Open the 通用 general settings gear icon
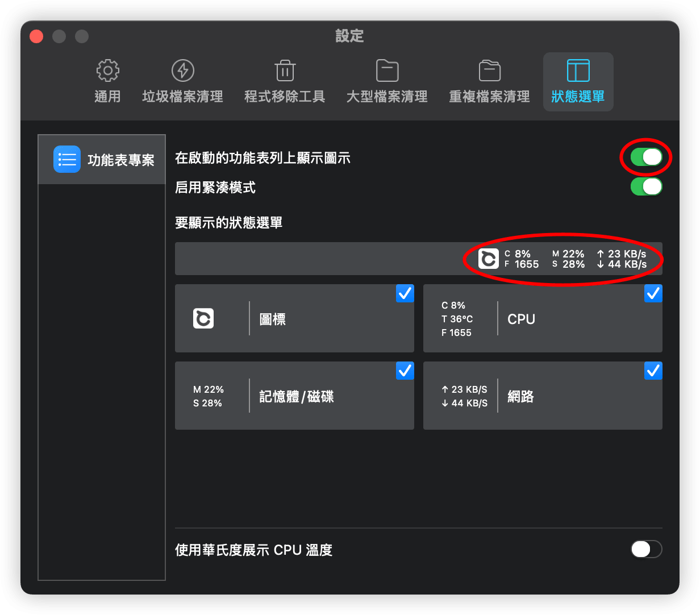Viewport: 700px width, 615px height. point(107,70)
